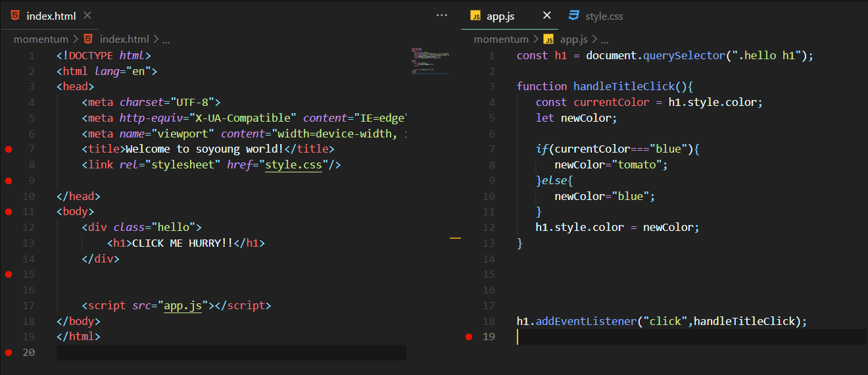Click the html lang="en" tag
Image resolution: width=868 pixels, height=375 pixels.
[x=107, y=70]
